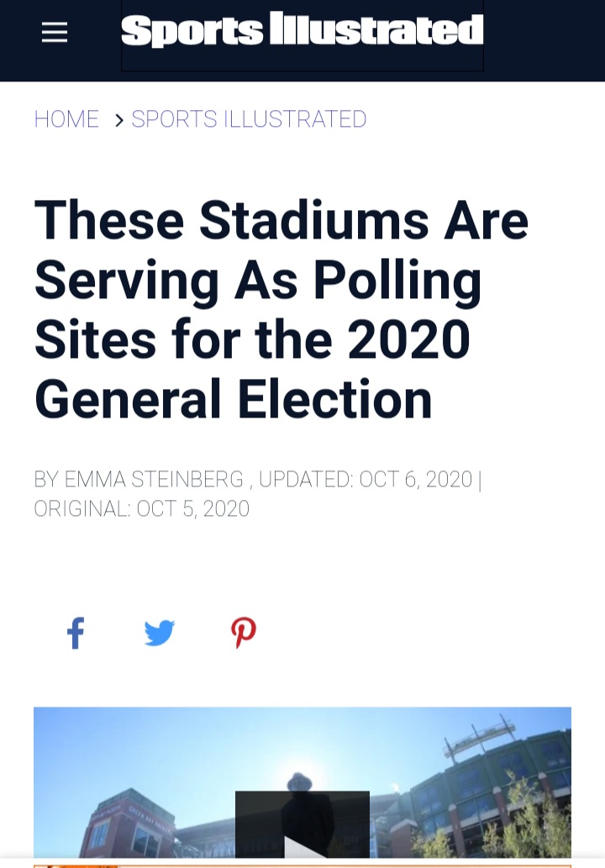Click the Updated Oct 6, 2020 date
Viewport: 605px width, 868px height.
[366, 480]
